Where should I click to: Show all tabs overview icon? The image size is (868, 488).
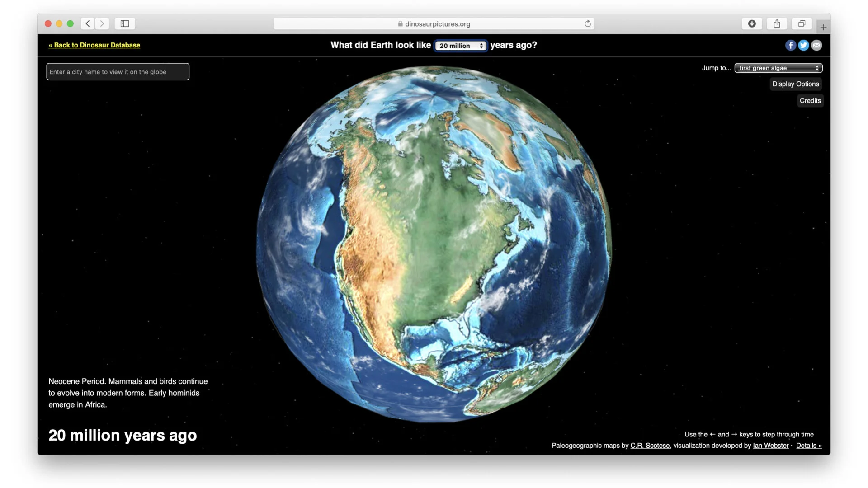point(802,23)
